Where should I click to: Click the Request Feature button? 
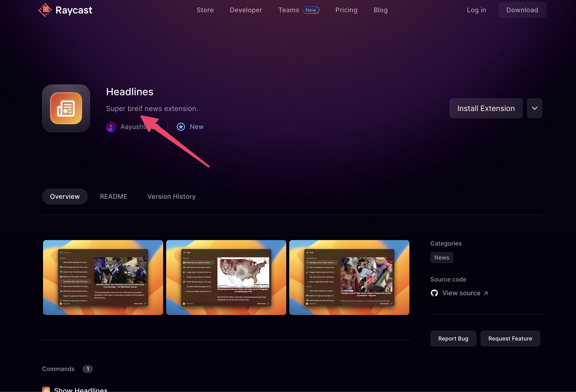[x=510, y=338]
